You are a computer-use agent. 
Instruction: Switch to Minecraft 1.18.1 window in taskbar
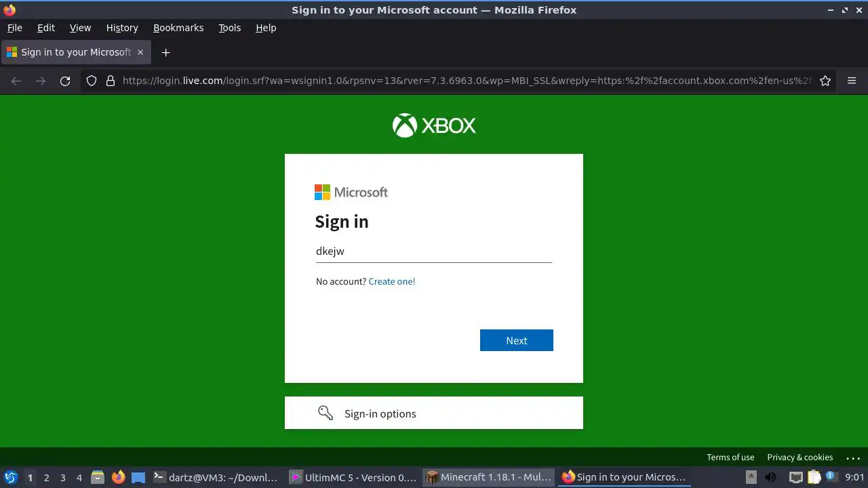coord(490,477)
